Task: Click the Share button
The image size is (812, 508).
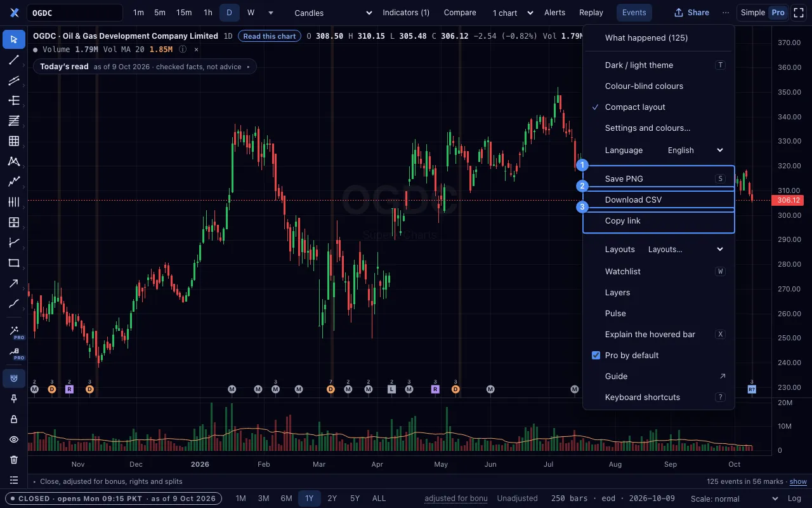Action: tap(691, 13)
